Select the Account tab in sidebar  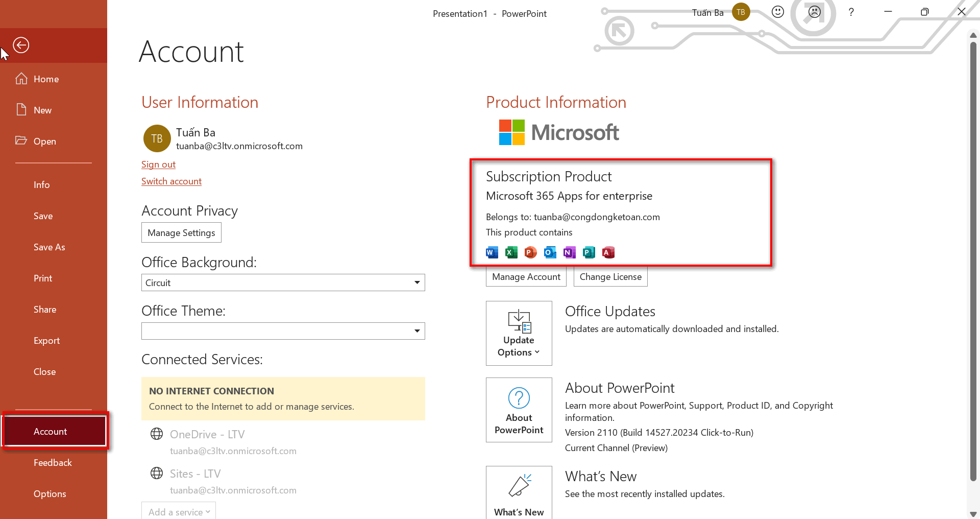55,432
